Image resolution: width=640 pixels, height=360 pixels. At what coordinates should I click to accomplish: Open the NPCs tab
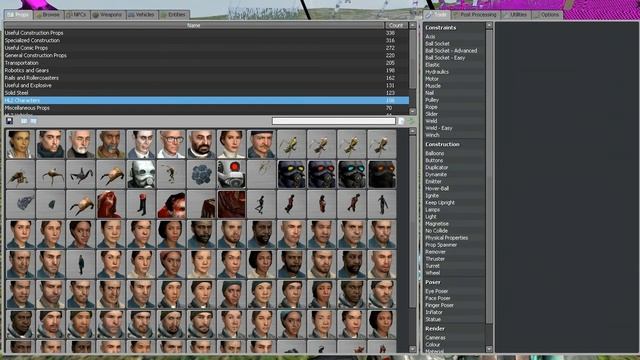pos(76,15)
